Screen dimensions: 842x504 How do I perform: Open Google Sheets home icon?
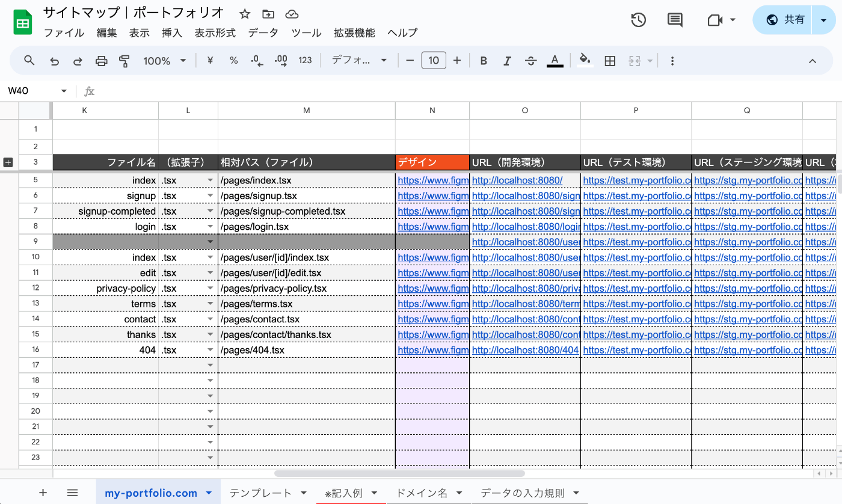[x=22, y=23]
